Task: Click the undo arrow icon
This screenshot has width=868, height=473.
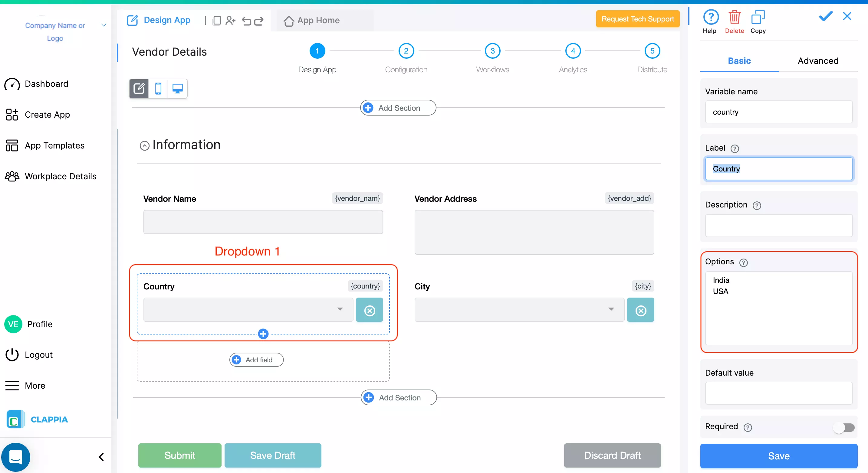Action: coord(246,21)
